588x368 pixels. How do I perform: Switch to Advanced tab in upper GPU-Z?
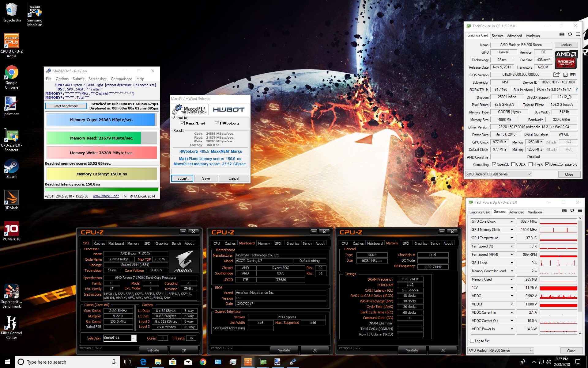click(x=514, y=36)
